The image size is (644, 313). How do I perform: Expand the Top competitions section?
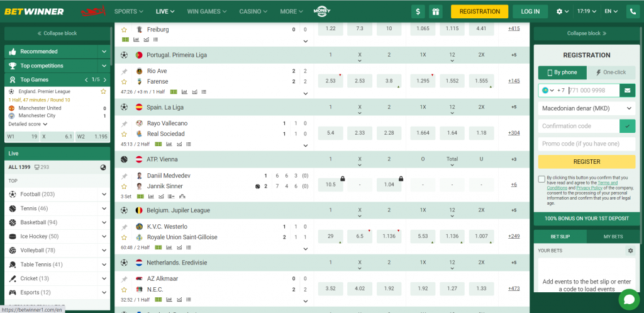[x=104, y=65]
